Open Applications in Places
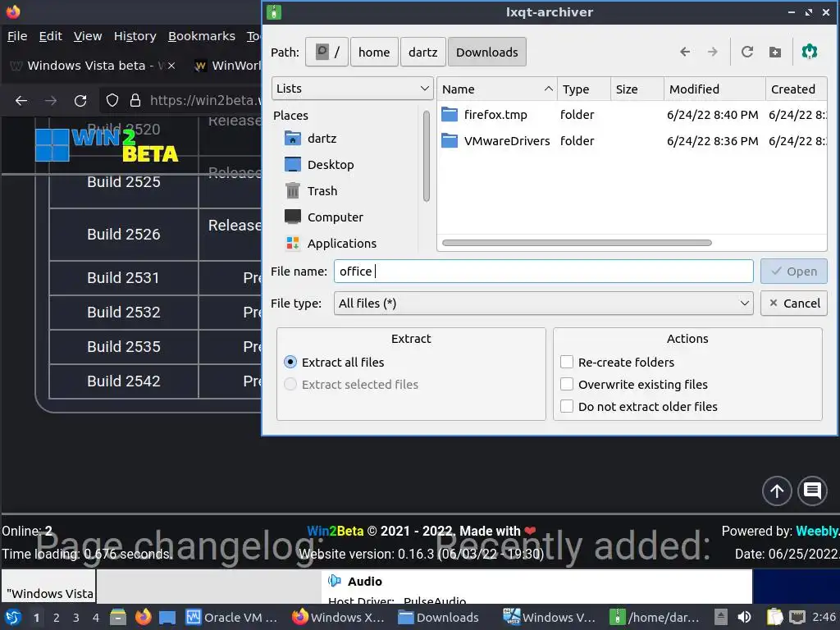Image resolution: width=840 pixels, height=630 pixels. click(x=331, y=243)
